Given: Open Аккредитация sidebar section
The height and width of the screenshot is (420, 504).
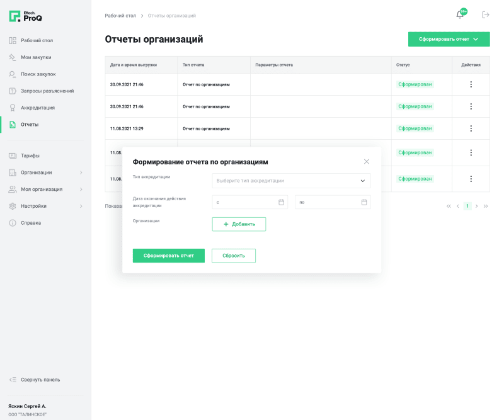Looking at the screenshot, I should point(37,108).
